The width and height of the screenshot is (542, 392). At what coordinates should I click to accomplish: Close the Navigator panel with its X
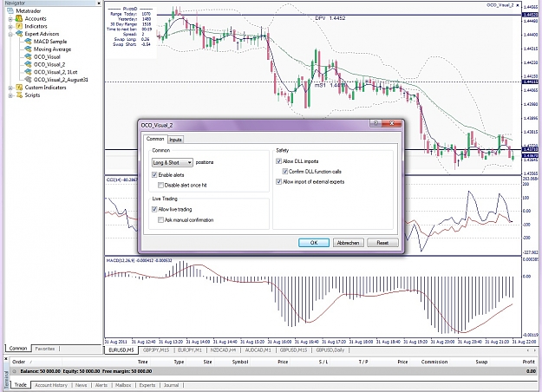click(x=99, y=3)
